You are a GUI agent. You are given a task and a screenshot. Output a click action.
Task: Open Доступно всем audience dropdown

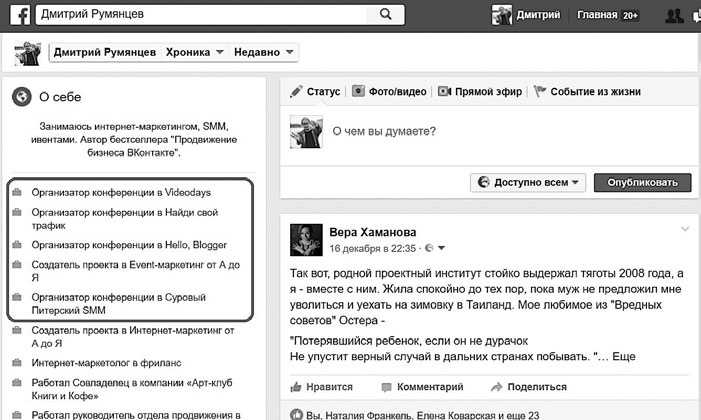[x=527, y=182]
